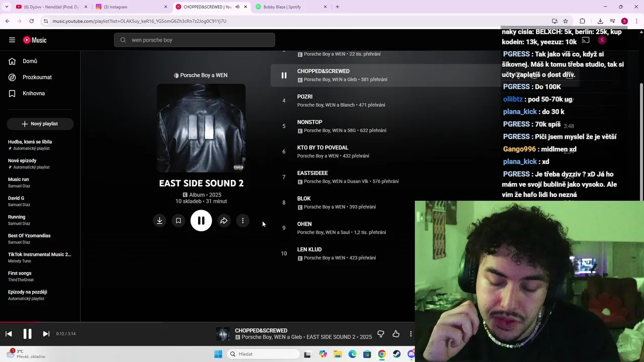Screen dimensions: 644x362
Task: Open the Chrome media control icon
Action: 612,21
